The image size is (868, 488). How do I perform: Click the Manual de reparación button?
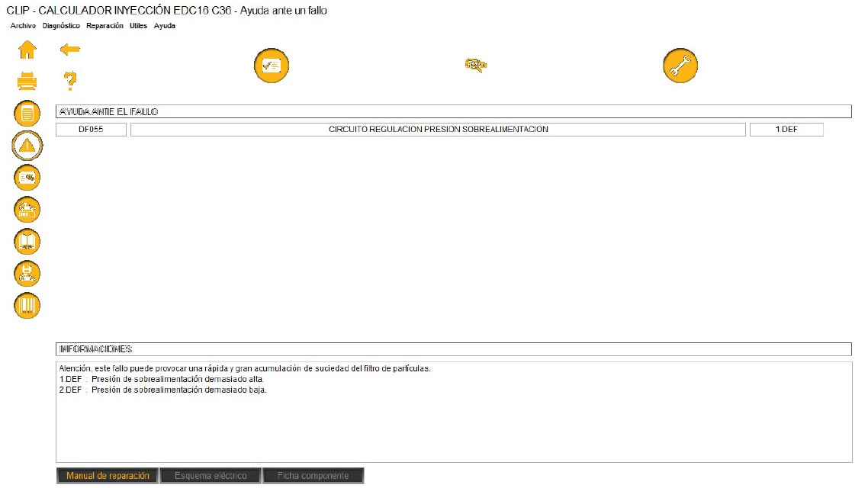pos(108,476)
